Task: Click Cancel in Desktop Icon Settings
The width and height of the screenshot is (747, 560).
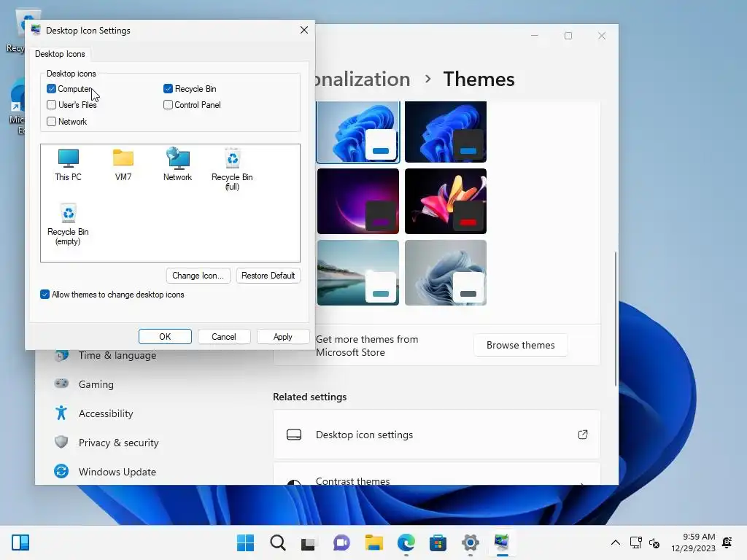Action: [223, 337]
